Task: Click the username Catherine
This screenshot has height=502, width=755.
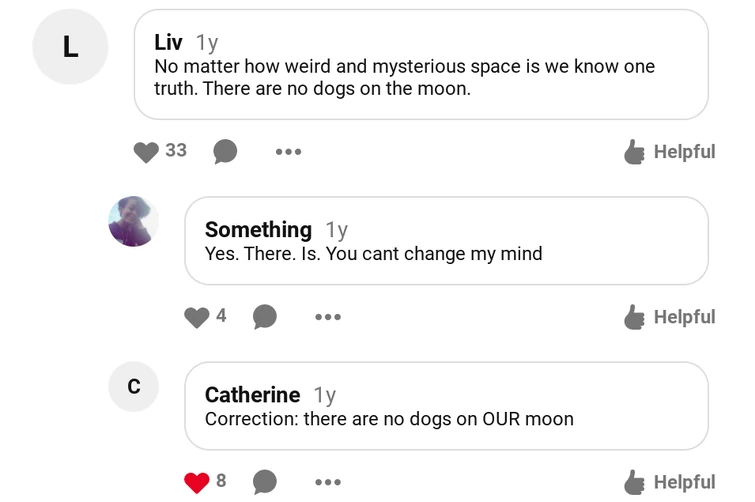Action: click(252, 395)
